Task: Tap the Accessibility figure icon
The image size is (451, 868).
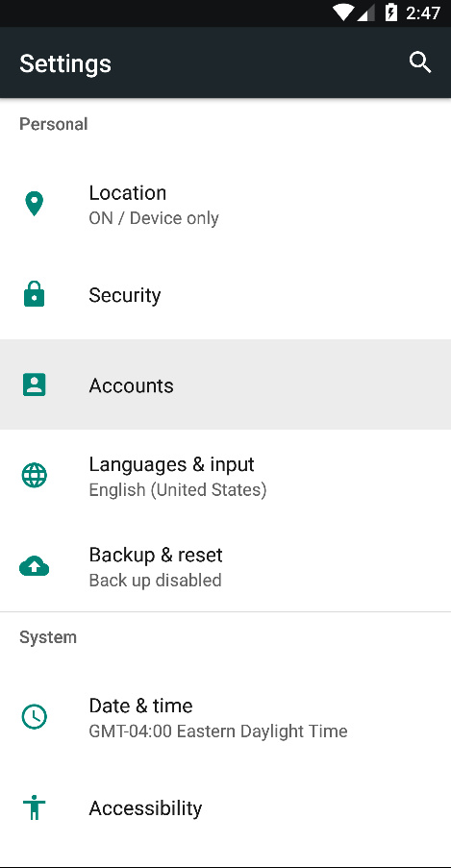Action: 35,807
